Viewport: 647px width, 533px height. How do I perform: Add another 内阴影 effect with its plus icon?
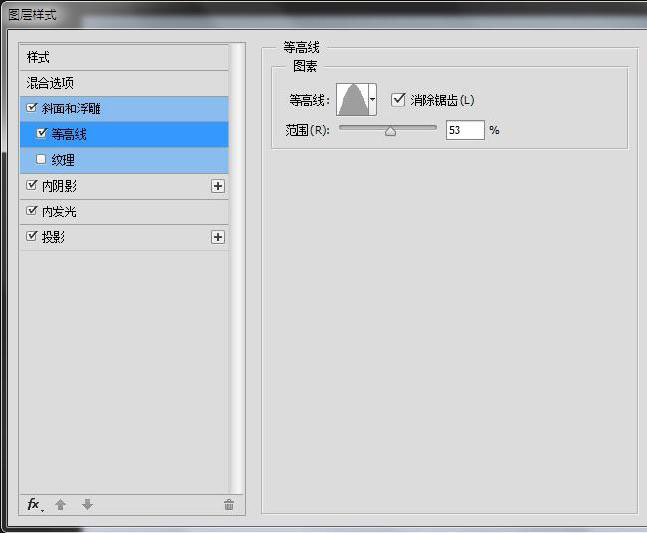click(x=218, y=186)
